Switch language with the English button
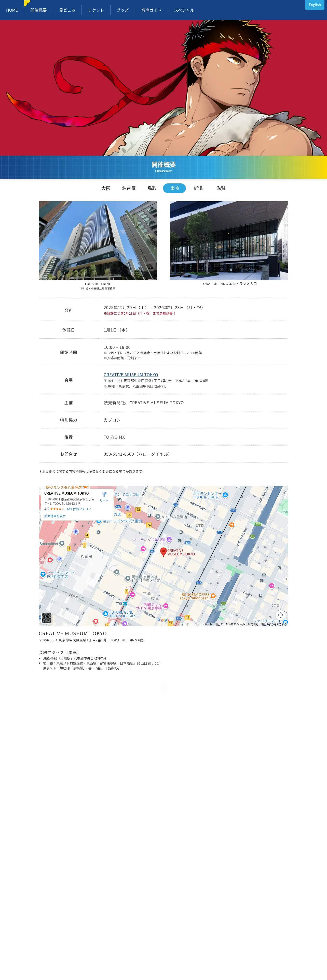327x980 pixels. point(315,5)
